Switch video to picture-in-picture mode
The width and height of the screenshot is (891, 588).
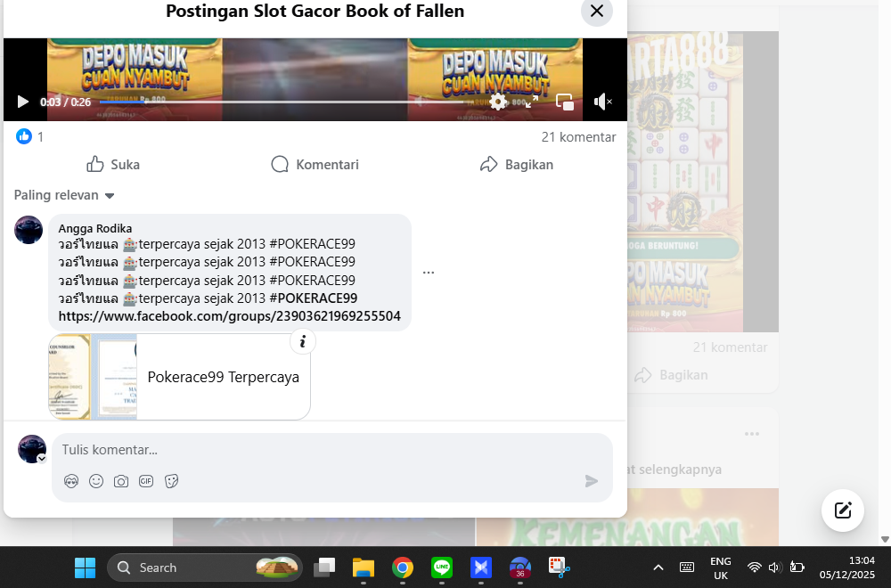click(x=565, y=102)
